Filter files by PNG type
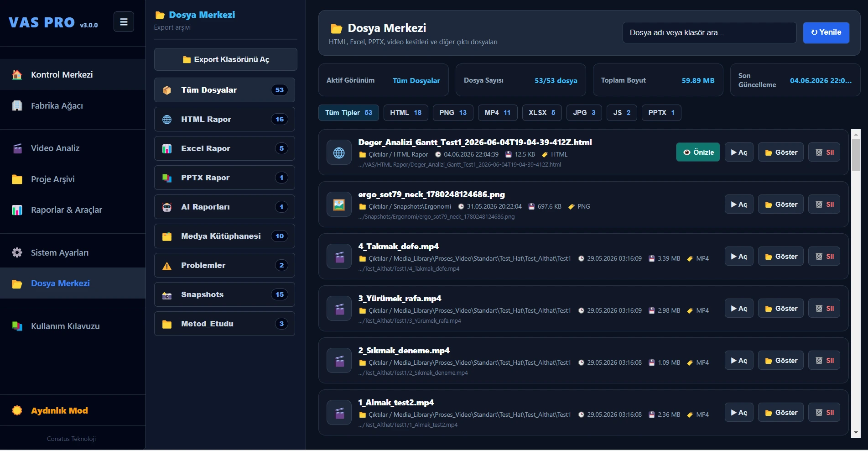The height and width of the screenshot is (451, 868). pos(453,113)
